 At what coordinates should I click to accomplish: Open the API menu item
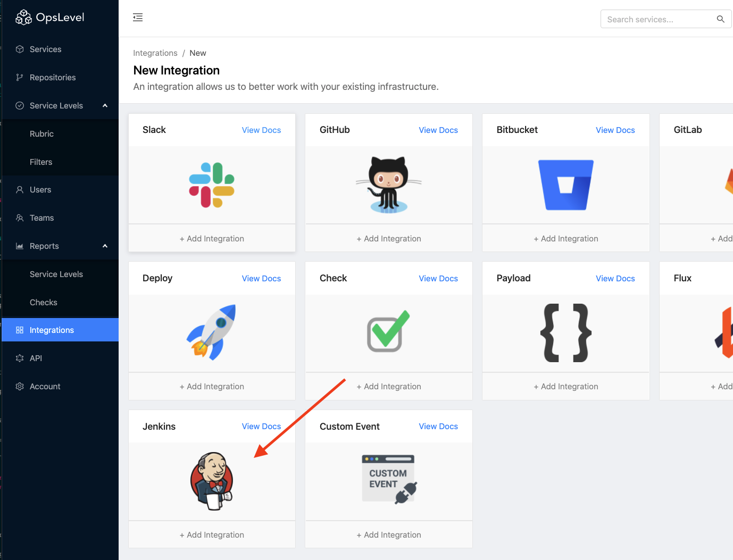[60, 358]
